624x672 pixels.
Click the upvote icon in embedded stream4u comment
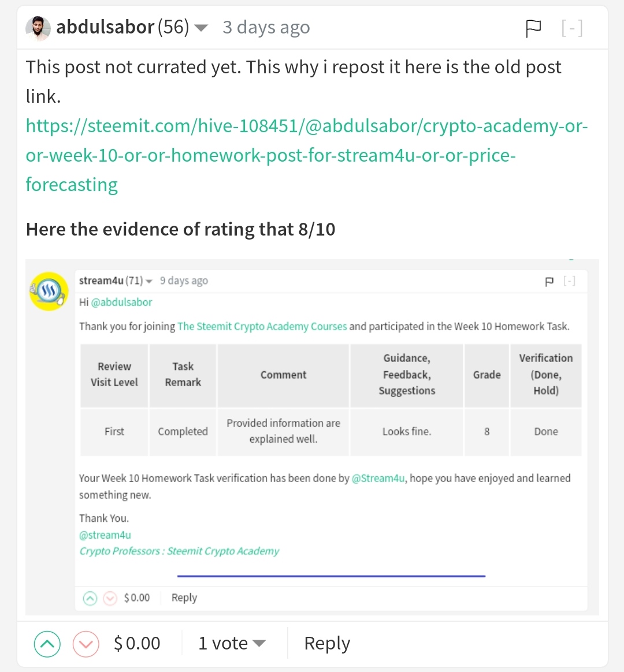point(90,598)
